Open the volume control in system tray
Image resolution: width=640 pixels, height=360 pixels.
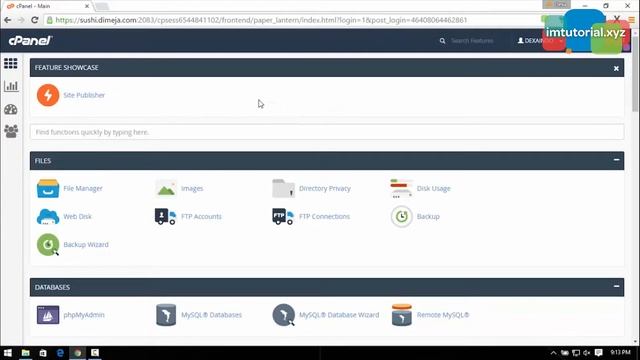pos(587,353)
